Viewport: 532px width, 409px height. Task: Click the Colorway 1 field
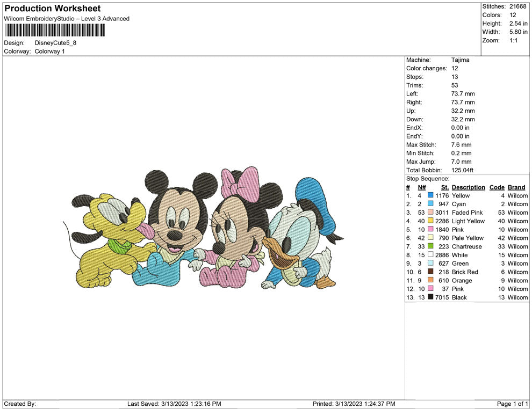(x=50, y=52)
